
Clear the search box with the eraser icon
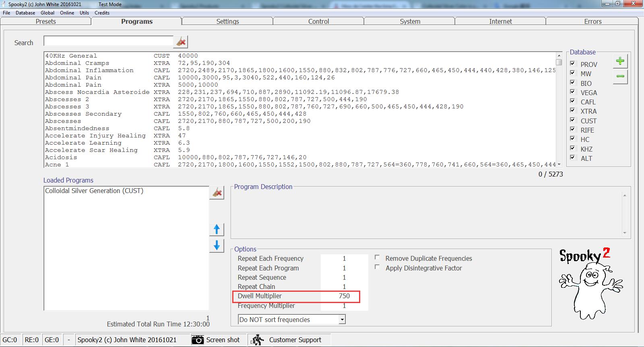click(181, 42)
